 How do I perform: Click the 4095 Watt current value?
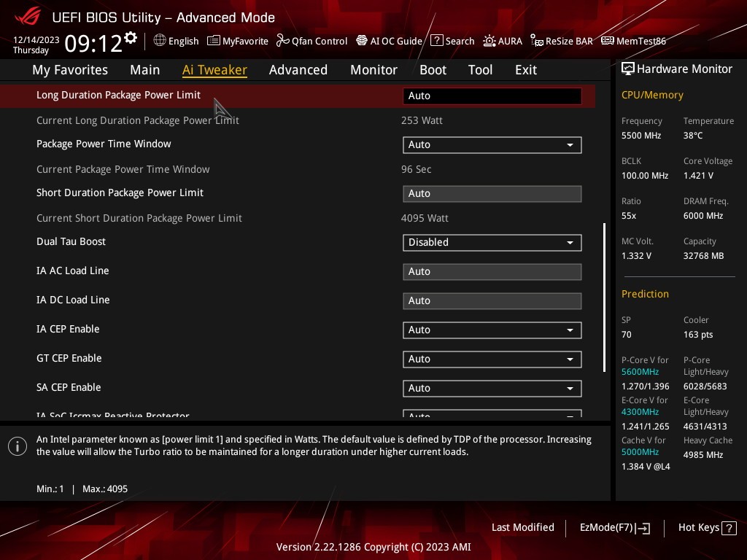tap(425, 218)
